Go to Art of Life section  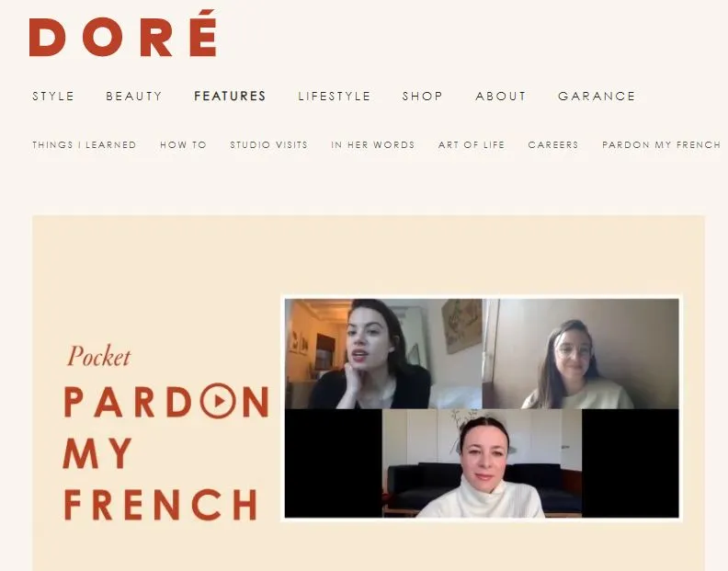click(x=472, y=145)
